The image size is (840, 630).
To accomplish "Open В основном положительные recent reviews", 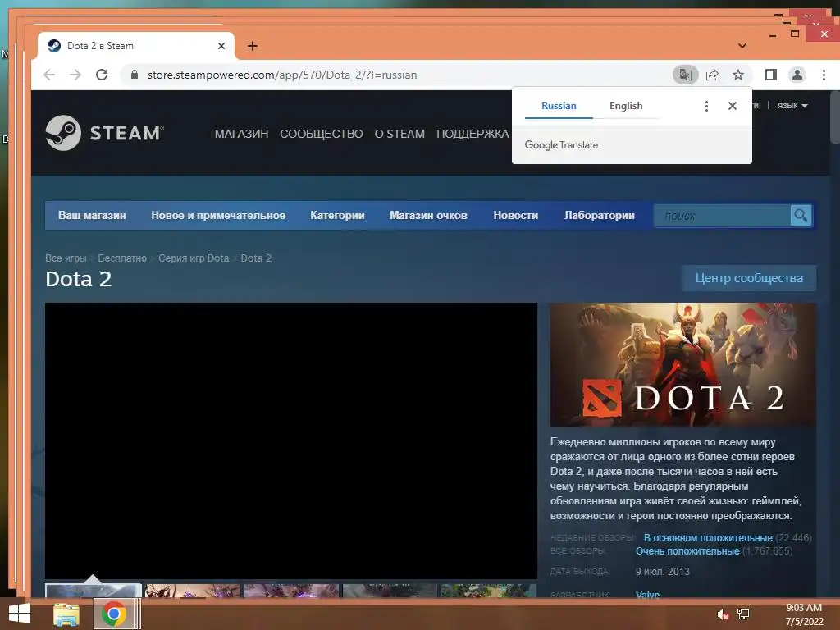I will point(708,538).
